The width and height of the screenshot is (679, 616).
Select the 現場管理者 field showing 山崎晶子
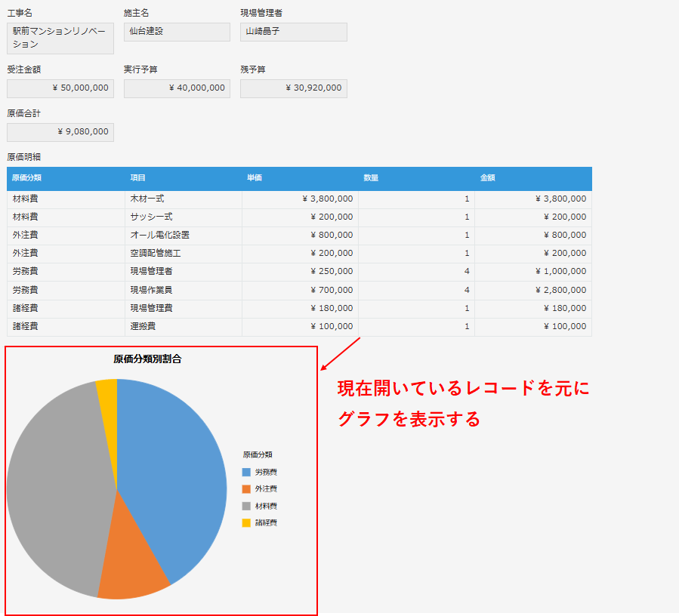293,32
